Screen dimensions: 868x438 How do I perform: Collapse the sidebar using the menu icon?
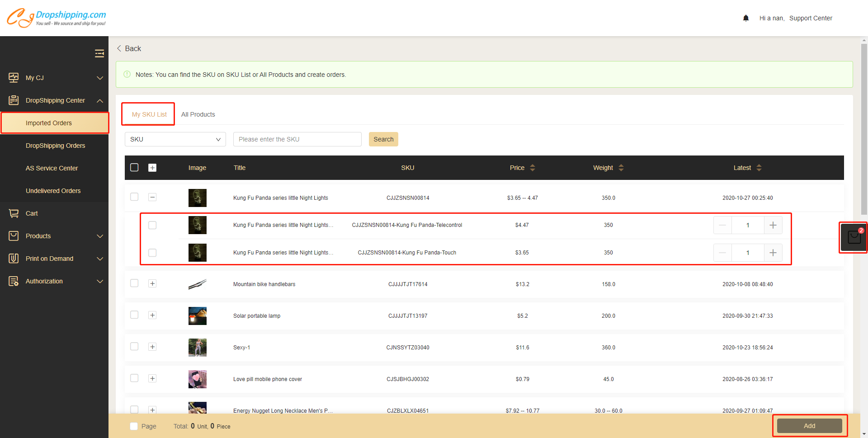[99, 54]
